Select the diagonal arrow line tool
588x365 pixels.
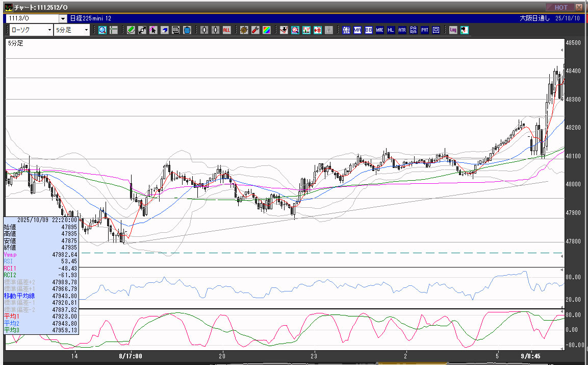pos(142,30)
